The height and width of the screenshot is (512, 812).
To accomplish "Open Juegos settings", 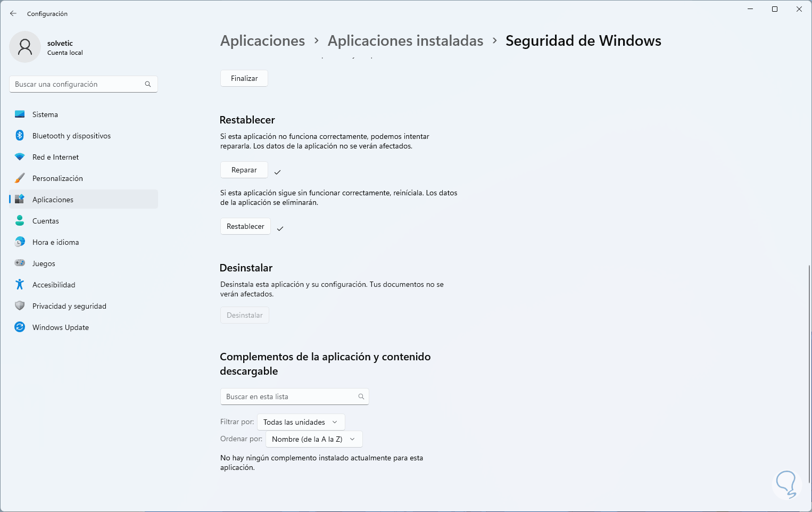I will coord(84,263).
